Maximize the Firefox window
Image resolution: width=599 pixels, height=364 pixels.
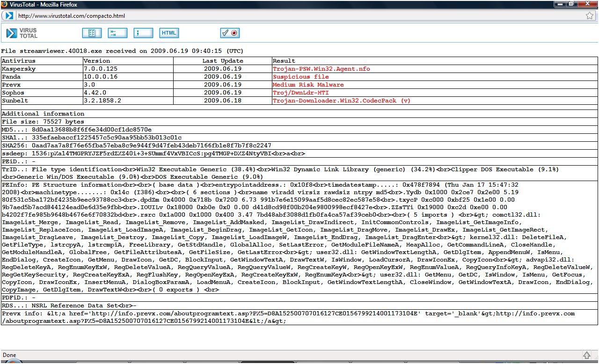(x=572, y=4)
